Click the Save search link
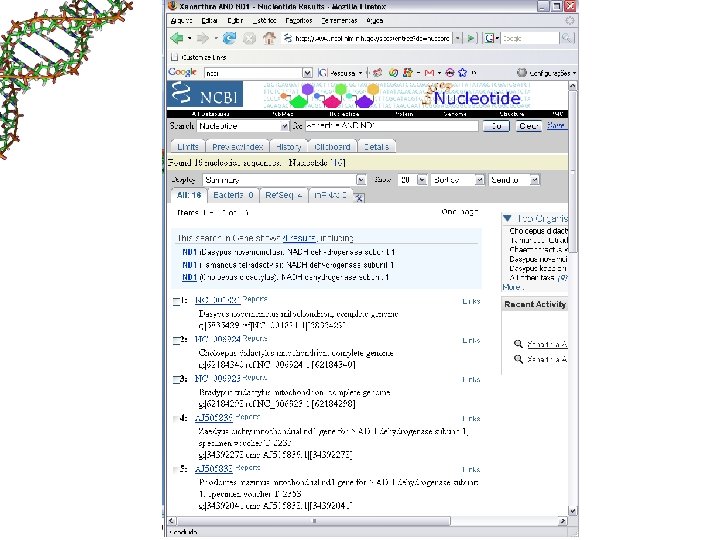 [556, 125]
